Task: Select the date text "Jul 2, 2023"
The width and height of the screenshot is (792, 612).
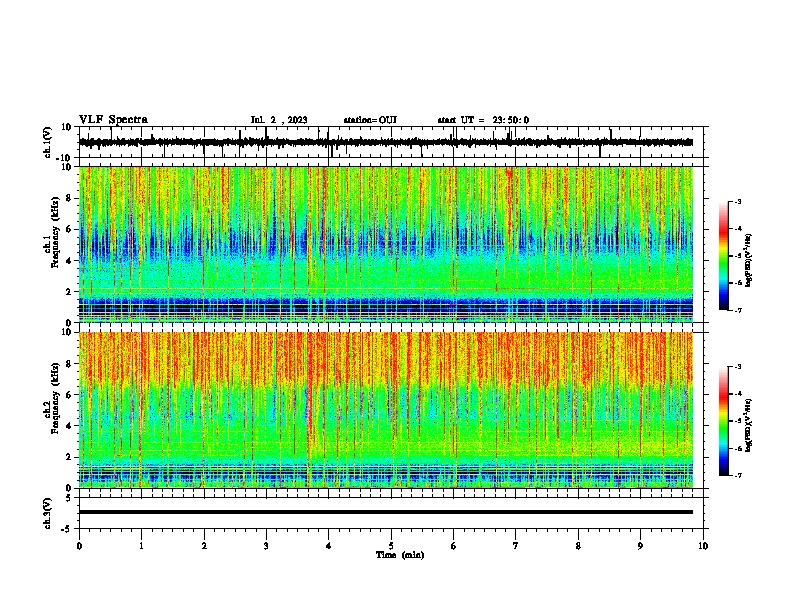Action: coord(279,120)
